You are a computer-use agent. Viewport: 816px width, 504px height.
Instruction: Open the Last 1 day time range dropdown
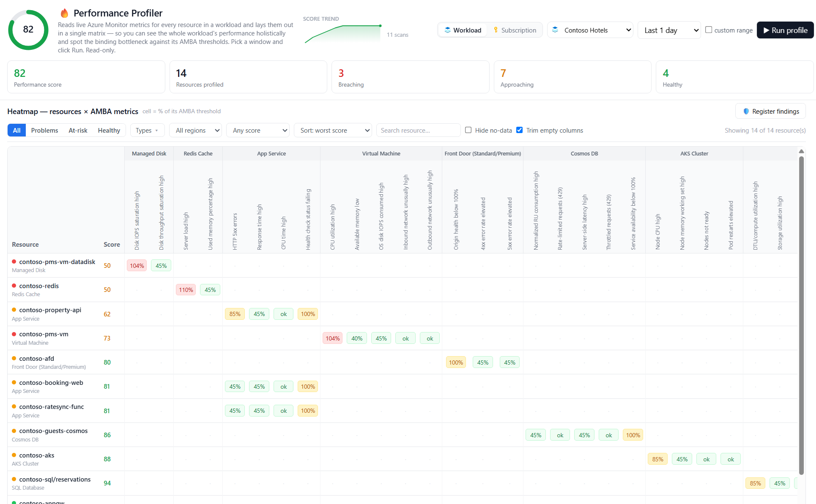pos(669,30)
